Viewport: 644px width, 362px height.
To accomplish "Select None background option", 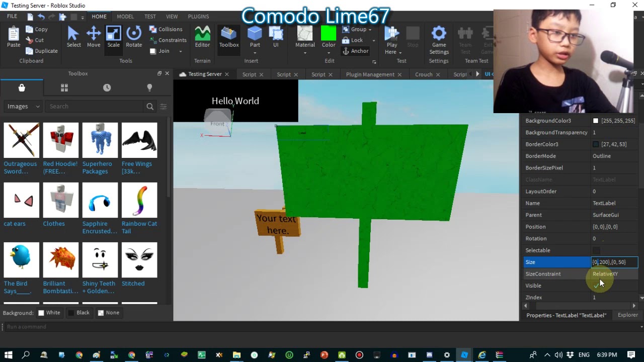I will pyautogui.click(x=108, y=313).
